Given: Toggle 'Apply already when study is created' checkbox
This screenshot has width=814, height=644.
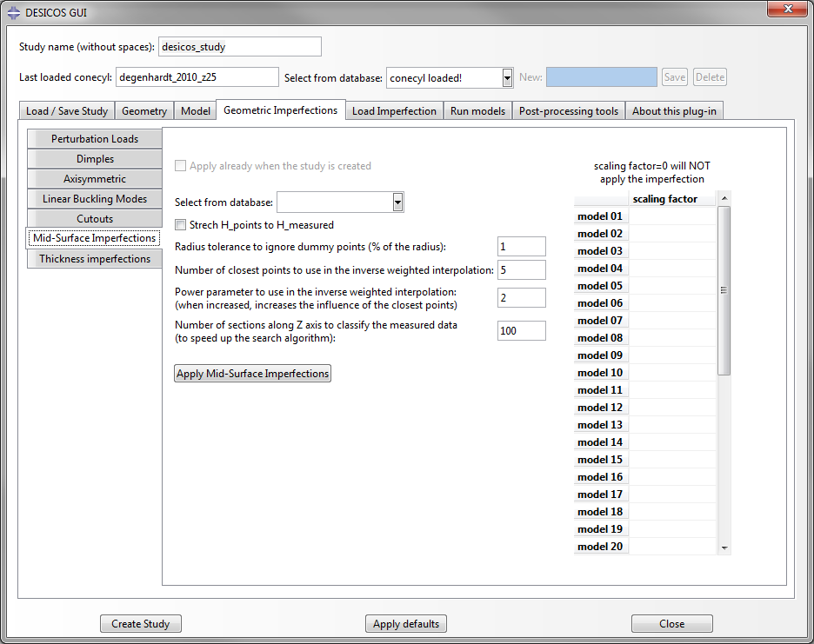Looking at the screenshot, I should pos(180,165).
